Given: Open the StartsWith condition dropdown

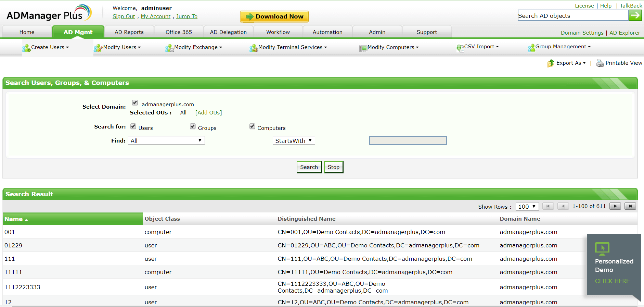Looking at the screenshot, I should point(294,140).
